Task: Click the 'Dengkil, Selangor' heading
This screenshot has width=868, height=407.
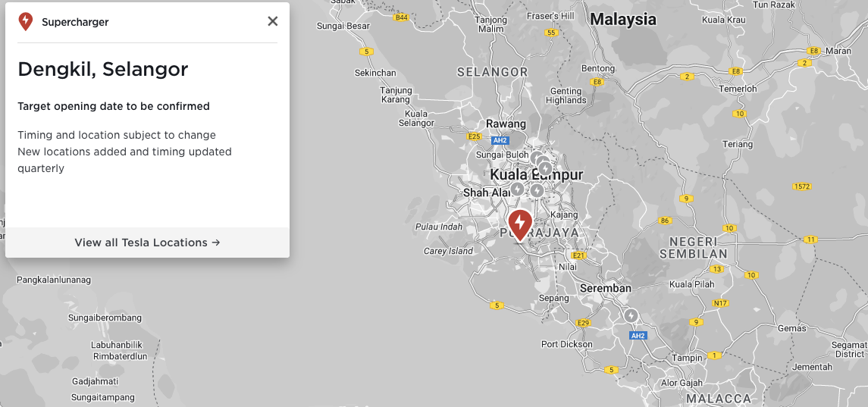Action: (x=103, y=70)
